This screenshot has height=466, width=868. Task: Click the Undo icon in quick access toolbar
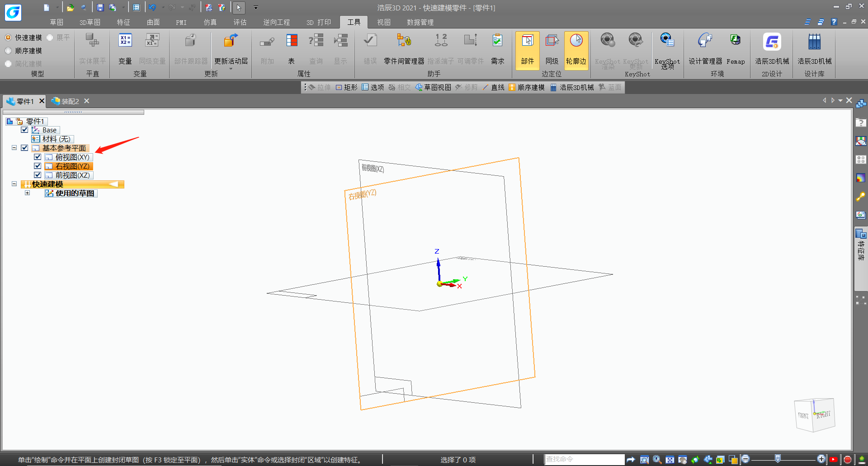pyautogui.click(x=152, y=8)
